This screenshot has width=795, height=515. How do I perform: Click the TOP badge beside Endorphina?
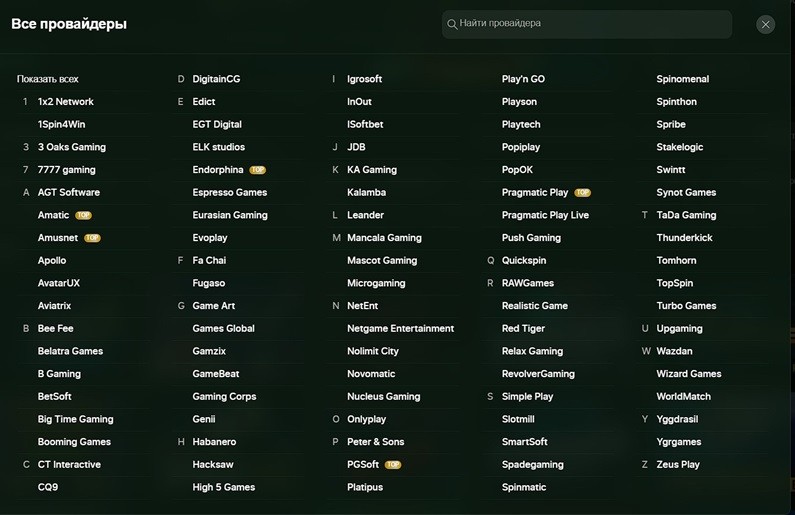point(257,170)
